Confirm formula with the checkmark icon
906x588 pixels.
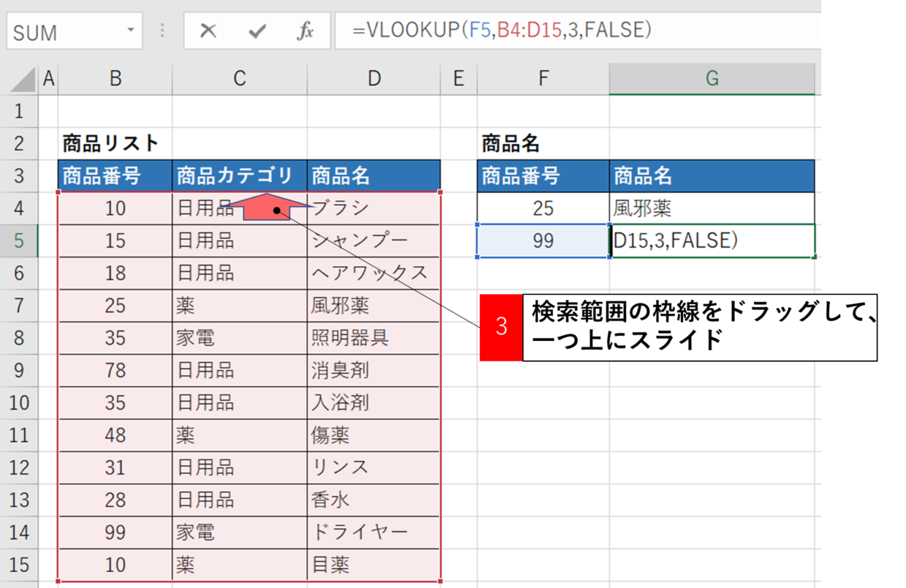tap(257, 31)
